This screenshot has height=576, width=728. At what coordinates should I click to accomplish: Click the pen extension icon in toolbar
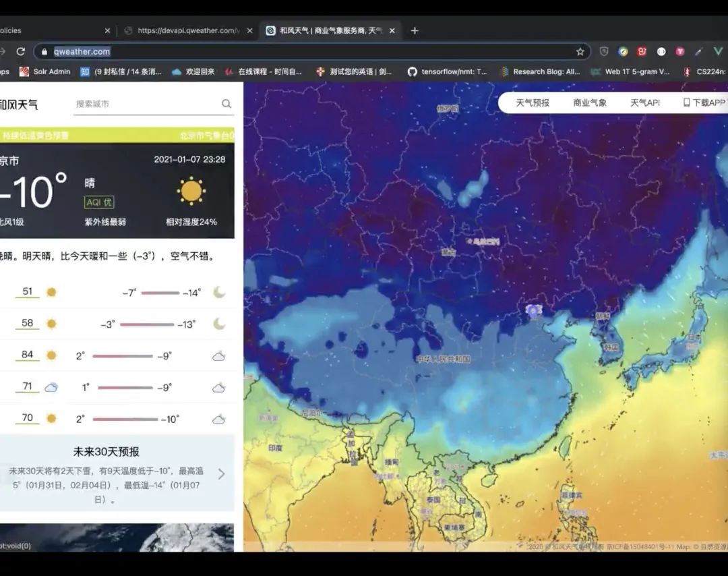(698, 51)
